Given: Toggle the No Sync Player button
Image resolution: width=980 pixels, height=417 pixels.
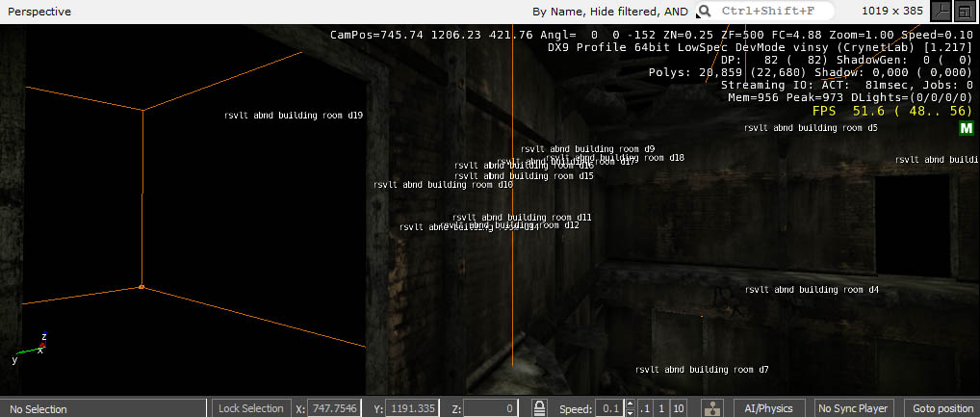Looking at the screenshot, I should pyautogui.click(x=853, y=408).
